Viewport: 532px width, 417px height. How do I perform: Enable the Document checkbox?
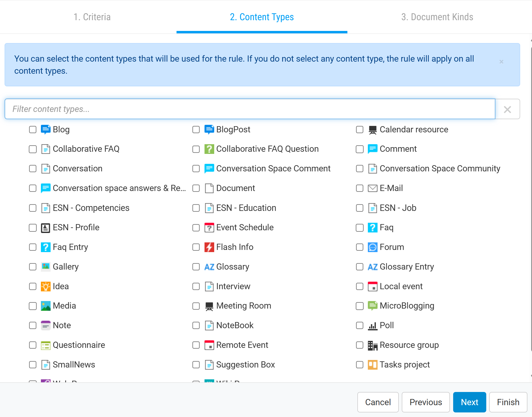[x=196, y=188]
